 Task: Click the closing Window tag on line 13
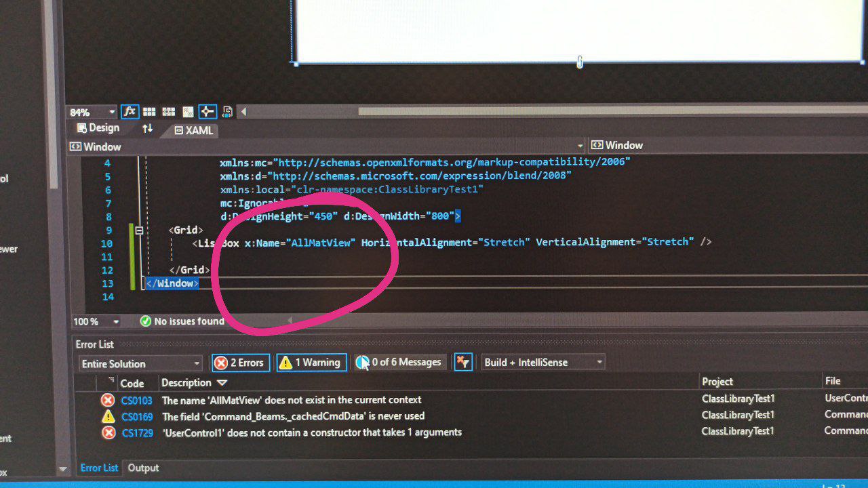pos(172,283)
